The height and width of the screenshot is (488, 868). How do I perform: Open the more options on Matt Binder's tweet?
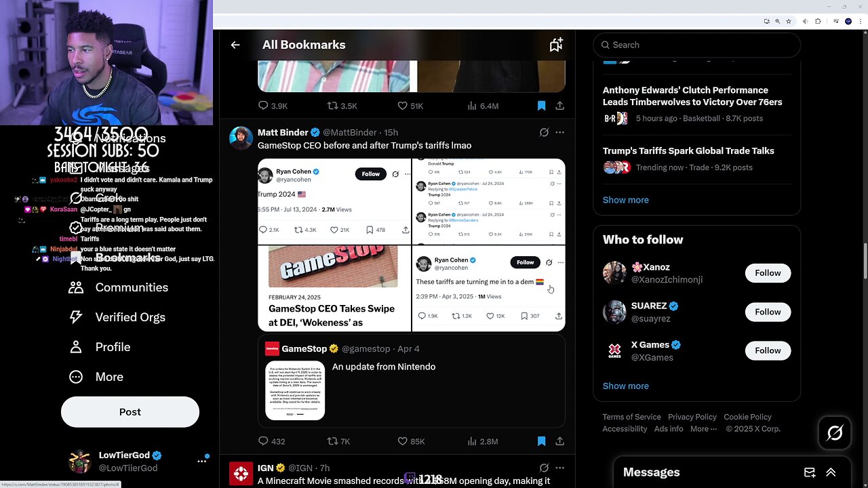tap(559, 132)
